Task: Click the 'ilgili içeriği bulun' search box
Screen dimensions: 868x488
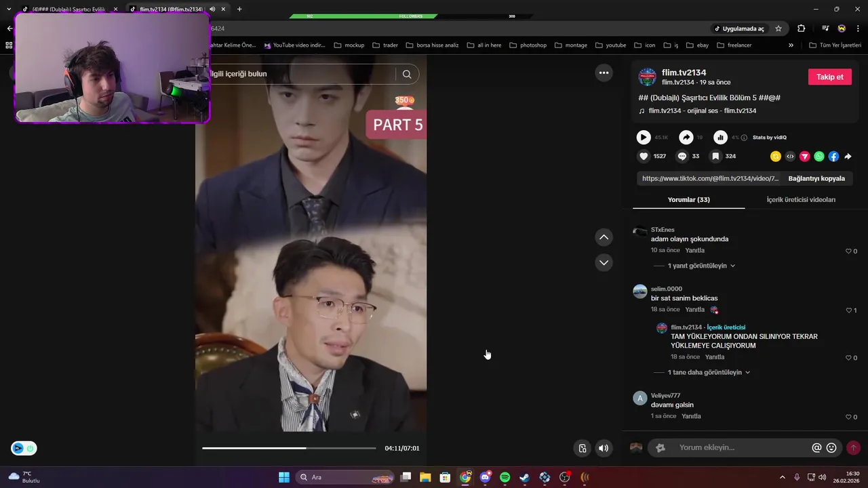Action: pos(302,74)
